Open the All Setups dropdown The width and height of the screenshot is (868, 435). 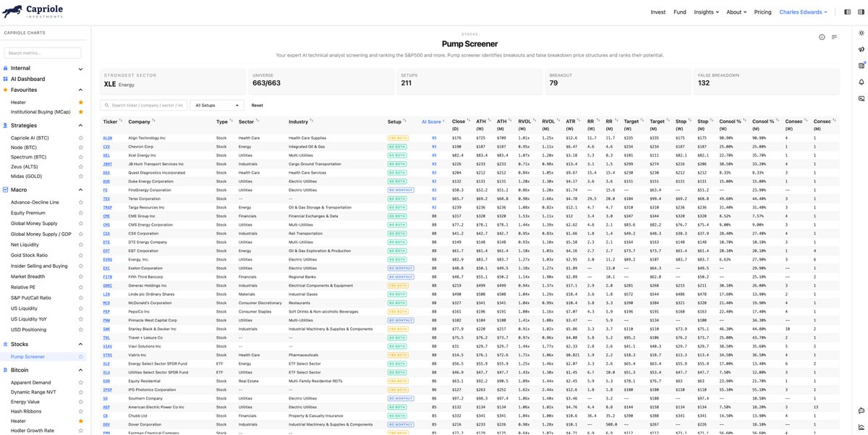pos(217,105)
